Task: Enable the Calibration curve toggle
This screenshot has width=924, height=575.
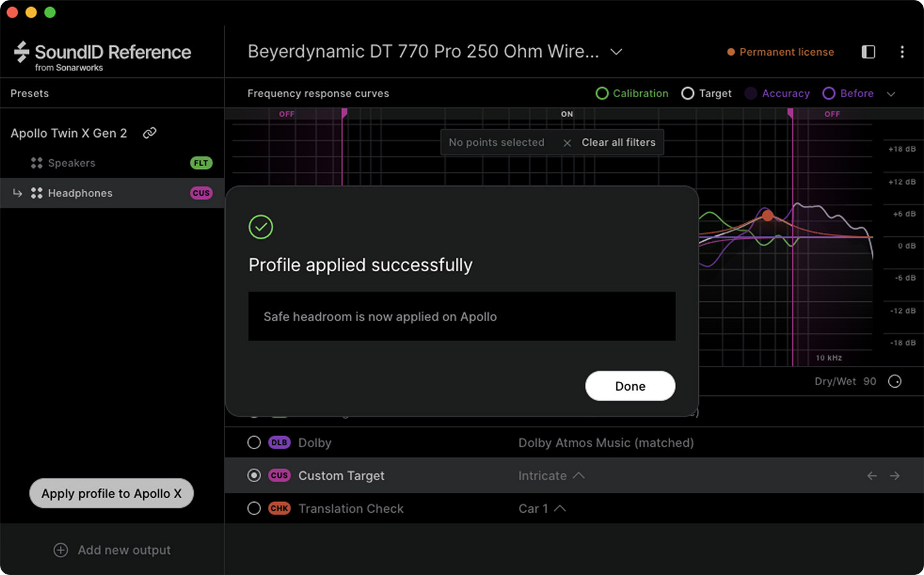Action: (x=602, y=93)
